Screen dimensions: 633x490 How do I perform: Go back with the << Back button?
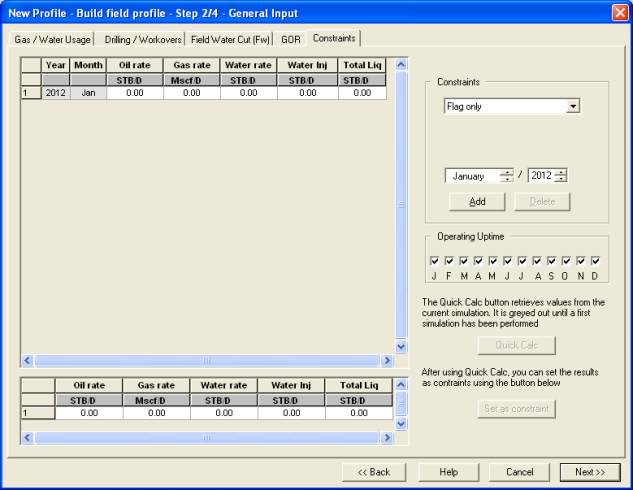click(x=374, y=471)
